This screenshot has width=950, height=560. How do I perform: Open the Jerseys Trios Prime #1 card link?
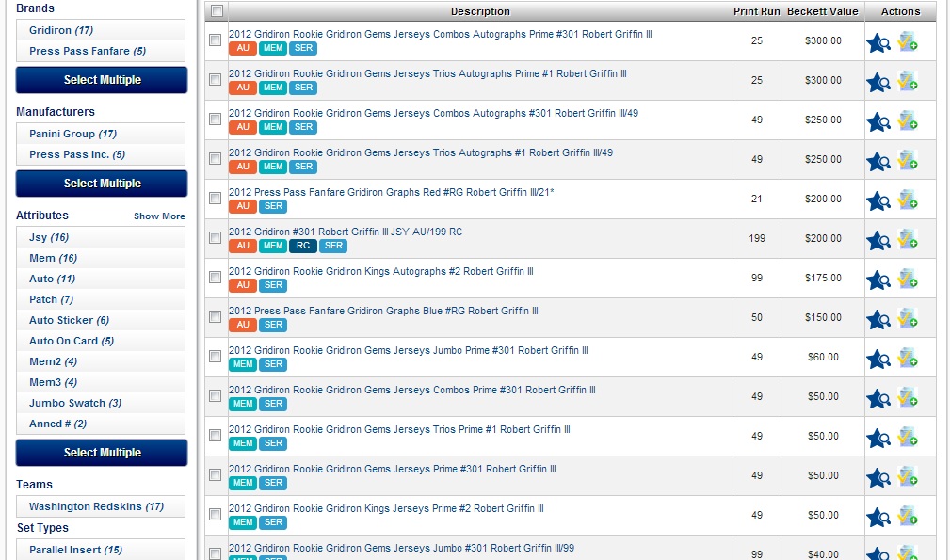(x=399, y=429)
